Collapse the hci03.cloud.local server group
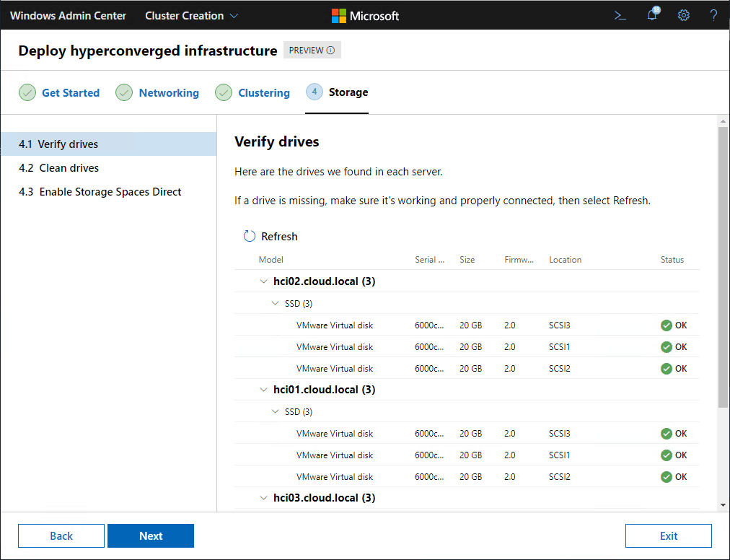 (x=264, y=498)
